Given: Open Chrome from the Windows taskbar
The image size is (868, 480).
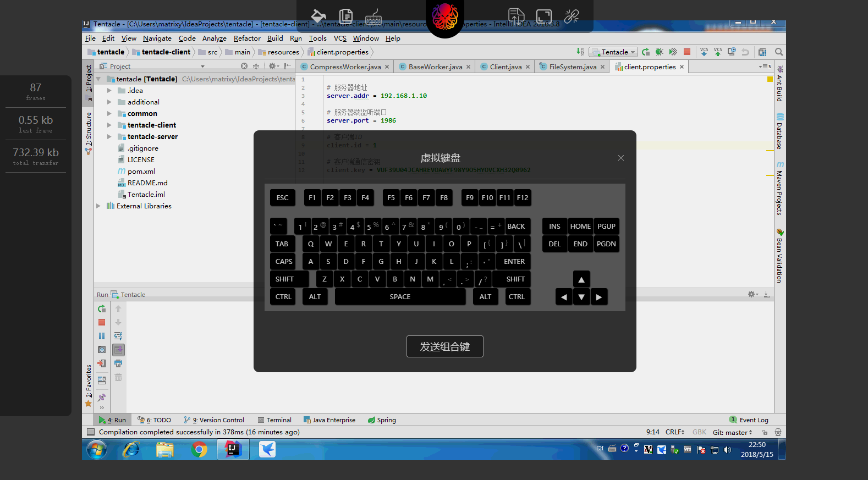Looking at the screenshot, I should click(199, 450).
